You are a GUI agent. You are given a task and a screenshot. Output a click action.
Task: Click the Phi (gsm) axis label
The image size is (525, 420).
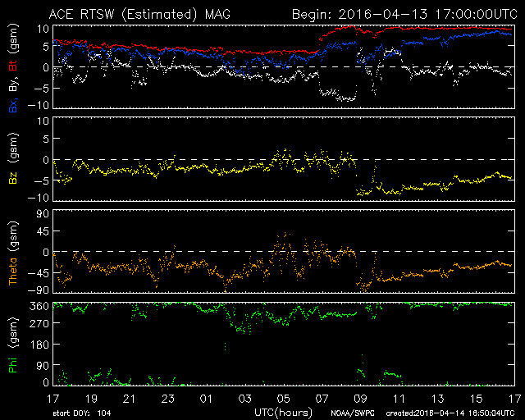(x=13, y=344)
